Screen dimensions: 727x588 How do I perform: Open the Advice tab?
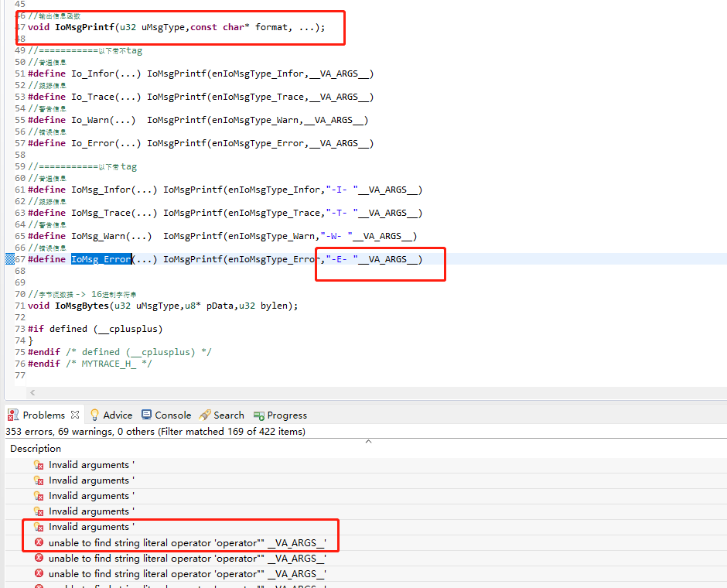click(118, 415)
